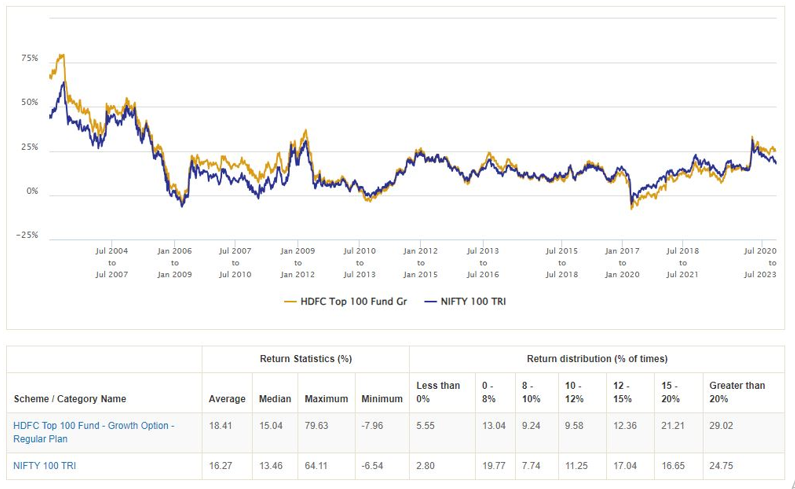795x489 pixels.
Task: Click the Jan 2012 to Jan 2015 axis label
Action: 420,263
